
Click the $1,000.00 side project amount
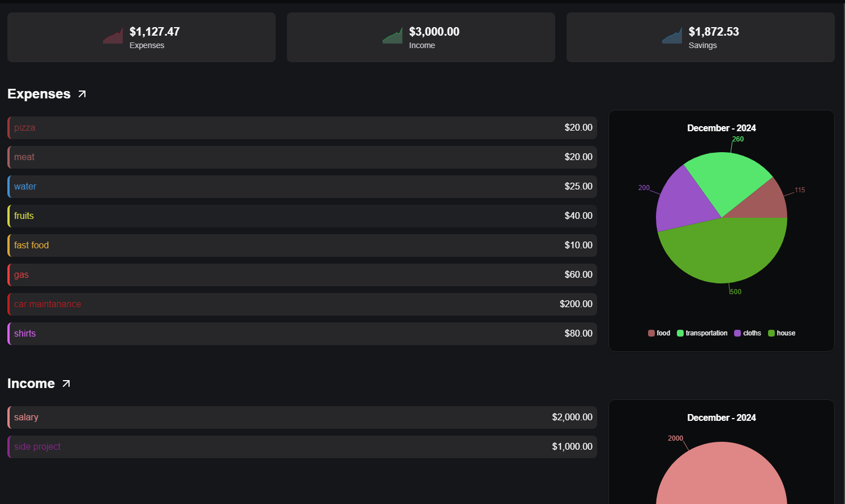[x=572, y=447]
